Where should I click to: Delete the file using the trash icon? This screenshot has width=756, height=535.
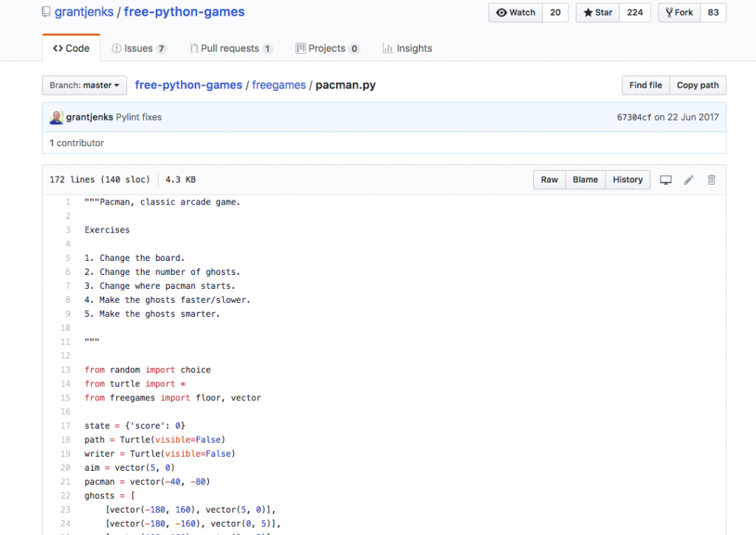[711, 179]
